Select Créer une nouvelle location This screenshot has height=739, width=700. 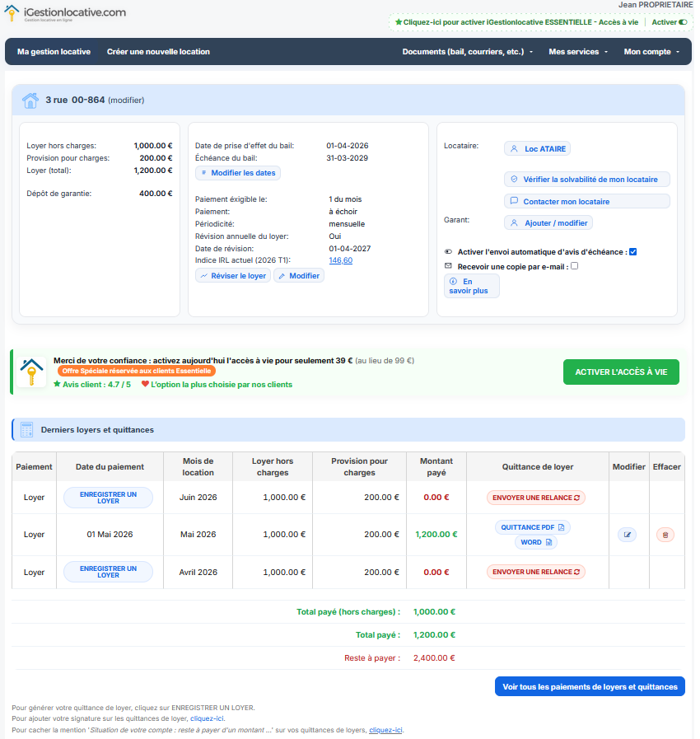158,52
